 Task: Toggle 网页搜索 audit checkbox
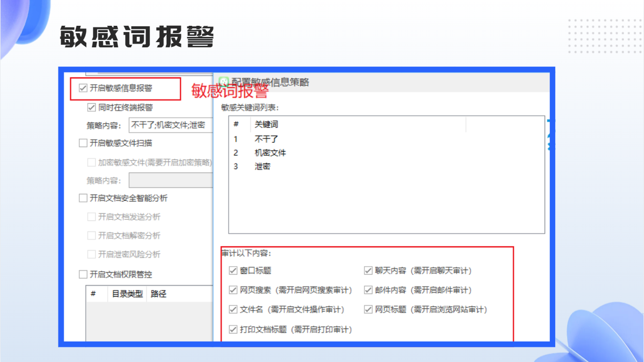pos(233,290)
